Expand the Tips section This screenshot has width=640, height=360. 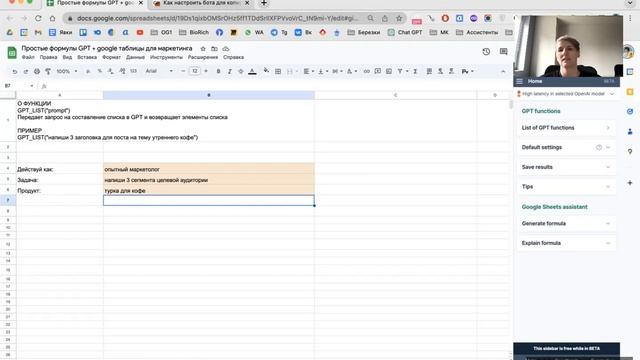[x=566, y=187]
